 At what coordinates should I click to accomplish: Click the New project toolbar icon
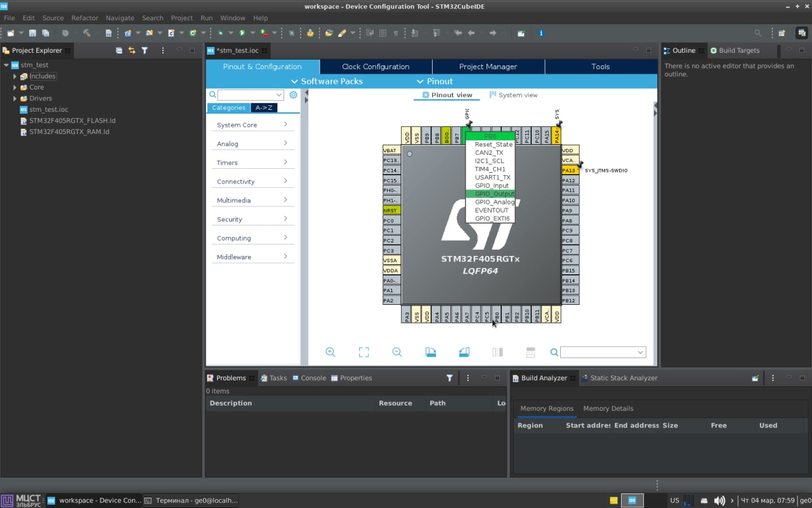click(10, 33)
